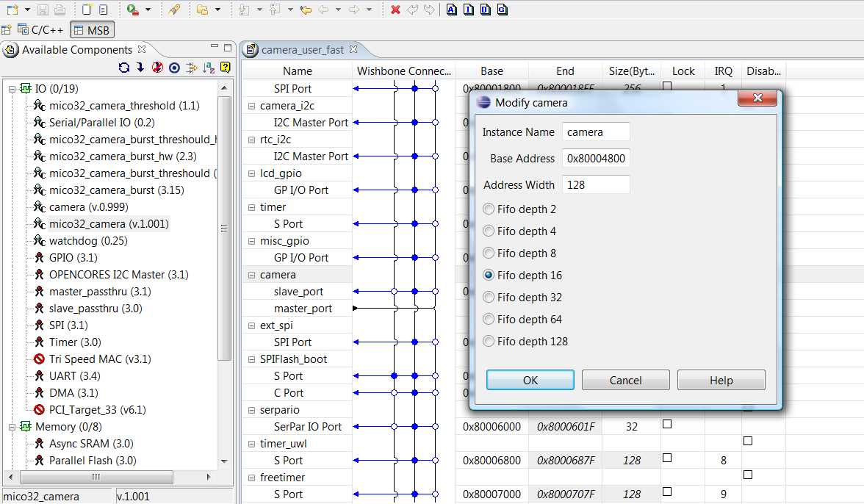Click the red crossed-circle icon in Available Components
The height and width of the screenshot is (504, 864).
(157, 67)
